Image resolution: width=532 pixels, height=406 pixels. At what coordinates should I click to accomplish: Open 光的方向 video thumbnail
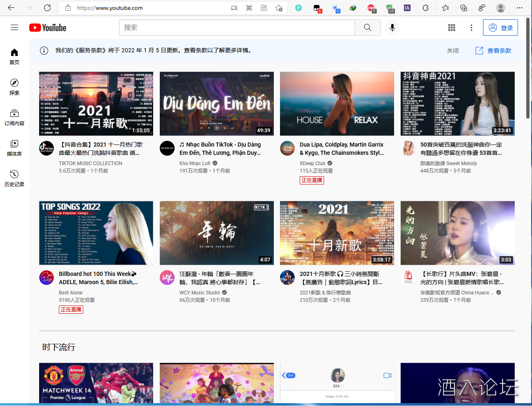coord(457,233)
